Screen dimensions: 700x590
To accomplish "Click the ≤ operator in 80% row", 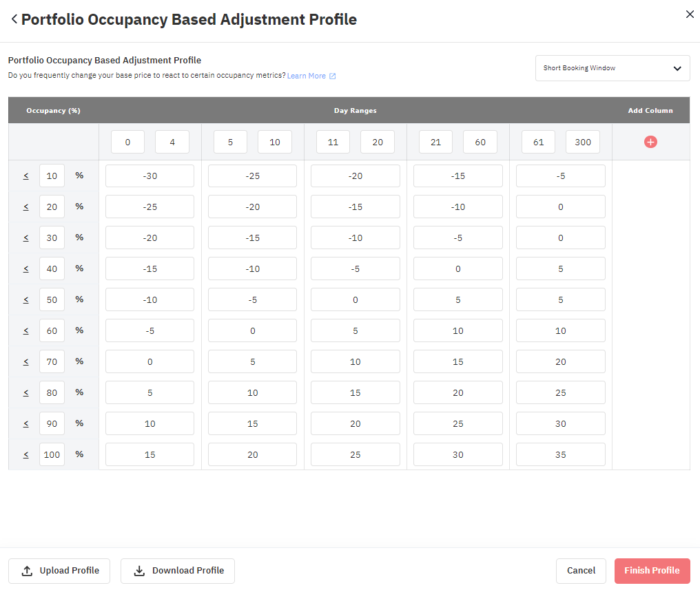I will click(26, 393).
